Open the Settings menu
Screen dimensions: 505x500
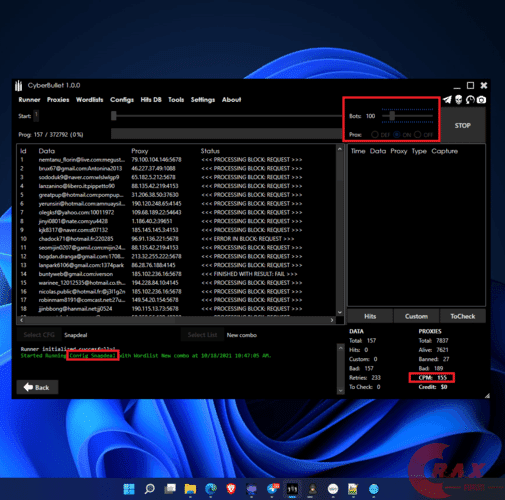(x=203, y=100)
